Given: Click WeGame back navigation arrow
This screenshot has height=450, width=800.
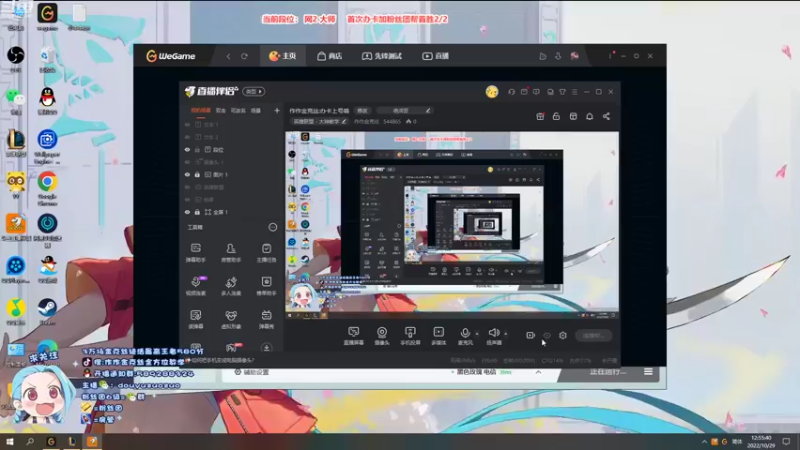Looking at the screenshot, I should click(228, 56).
